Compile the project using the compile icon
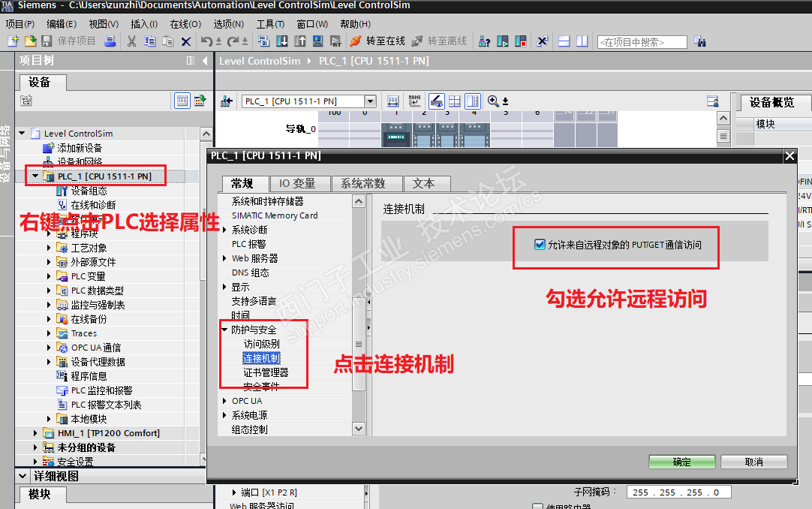The height and width of the screenshot is (509, 812). pos(263,41)
